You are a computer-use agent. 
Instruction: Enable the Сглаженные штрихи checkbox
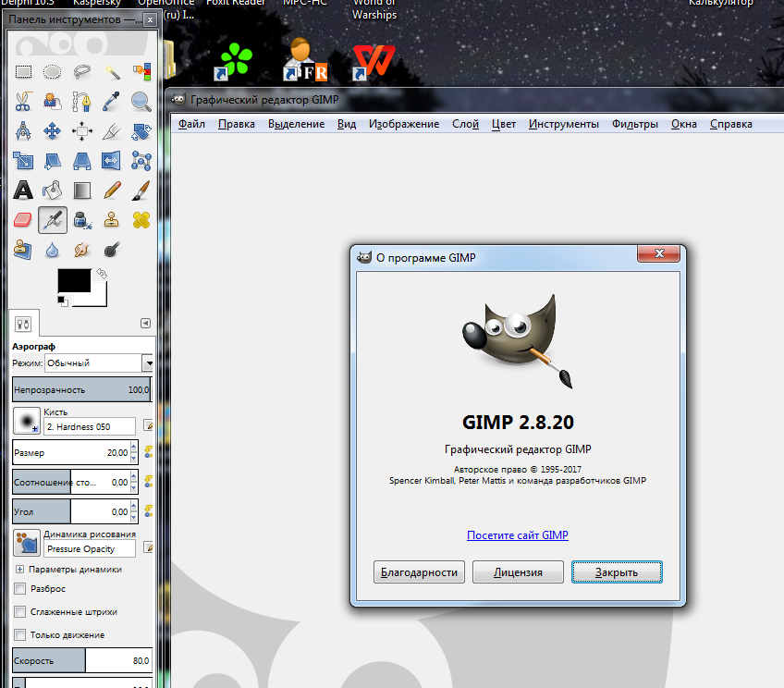point(20,612)
